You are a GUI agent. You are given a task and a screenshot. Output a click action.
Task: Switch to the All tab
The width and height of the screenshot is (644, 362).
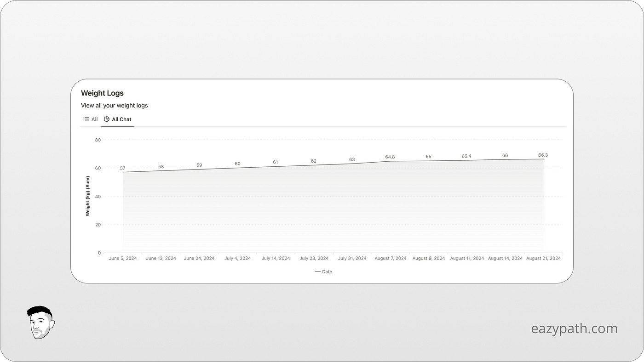tap(90, 119)
